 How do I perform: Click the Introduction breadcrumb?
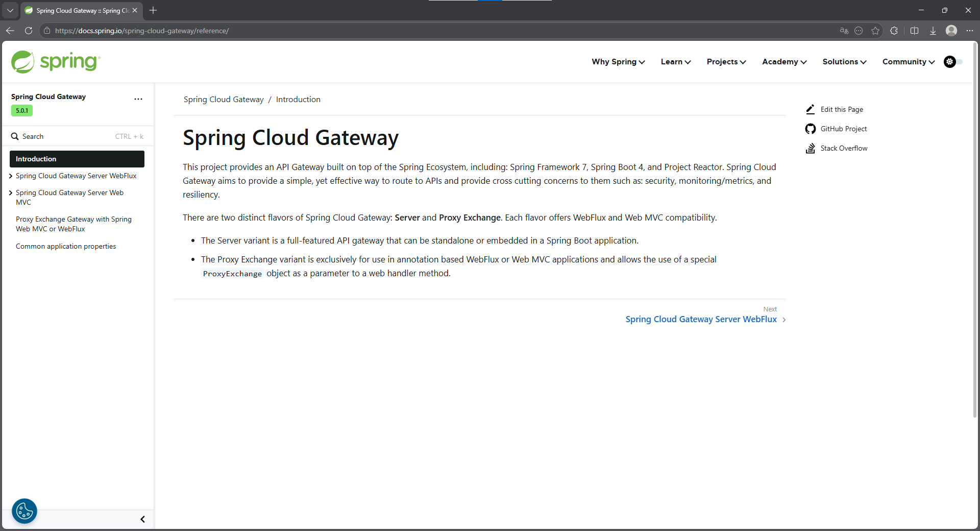pos(298,100)
